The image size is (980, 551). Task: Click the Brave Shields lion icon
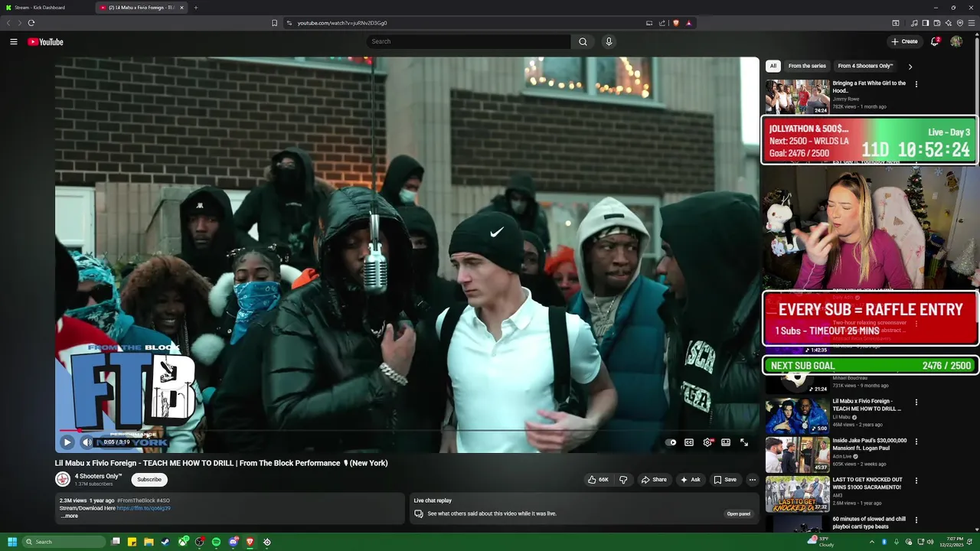pyautogui.click(x=676, y=23)
